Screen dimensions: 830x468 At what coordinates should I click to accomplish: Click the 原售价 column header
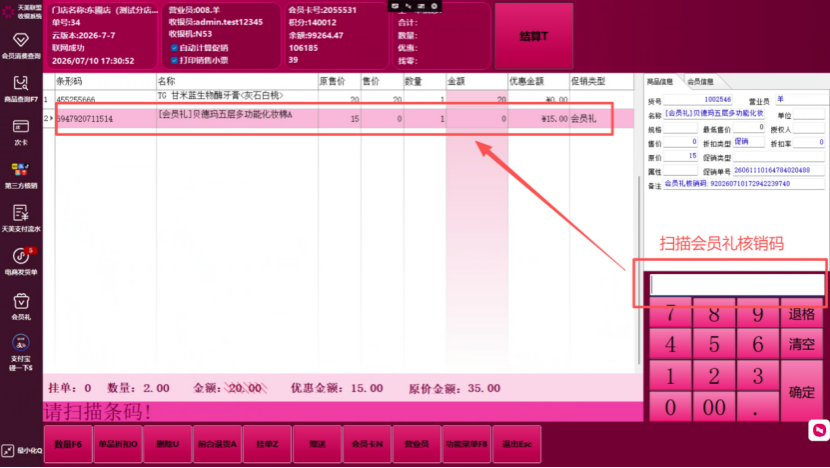point(339,82)
